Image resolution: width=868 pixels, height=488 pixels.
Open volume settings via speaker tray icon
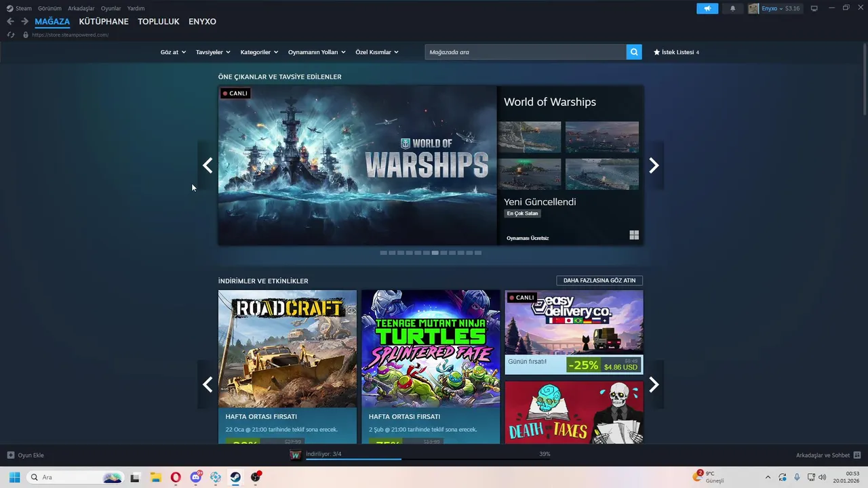(x=822, y=477)
